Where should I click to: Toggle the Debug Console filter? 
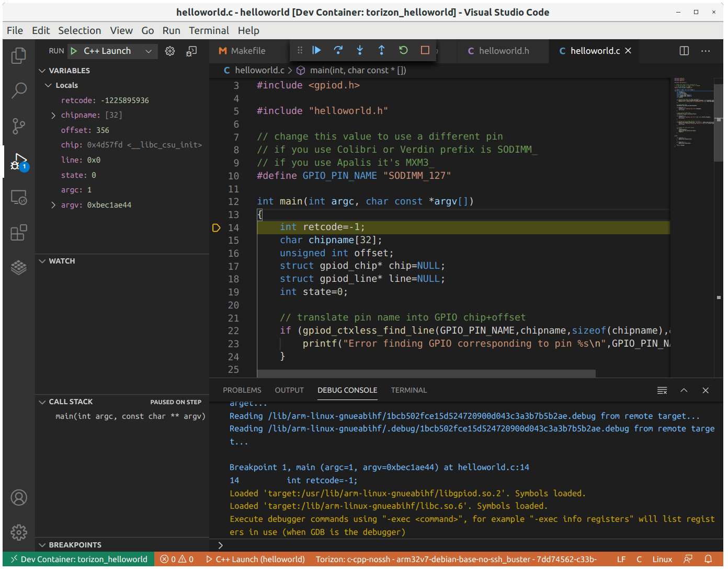tap(662, 390)
